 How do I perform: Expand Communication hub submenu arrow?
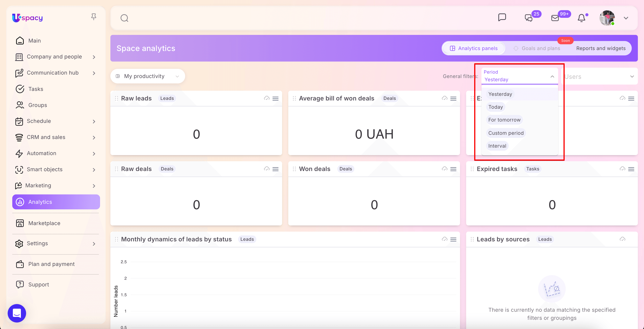pos(94,73)
